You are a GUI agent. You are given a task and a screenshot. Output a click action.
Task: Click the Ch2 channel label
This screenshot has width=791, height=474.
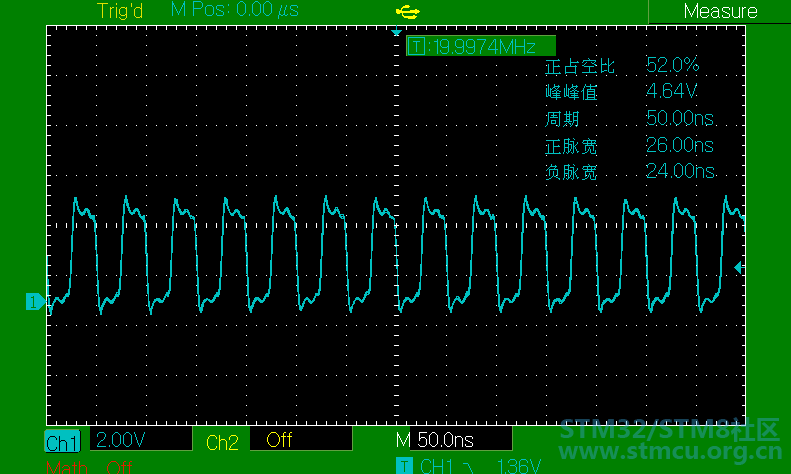point(222,443)
